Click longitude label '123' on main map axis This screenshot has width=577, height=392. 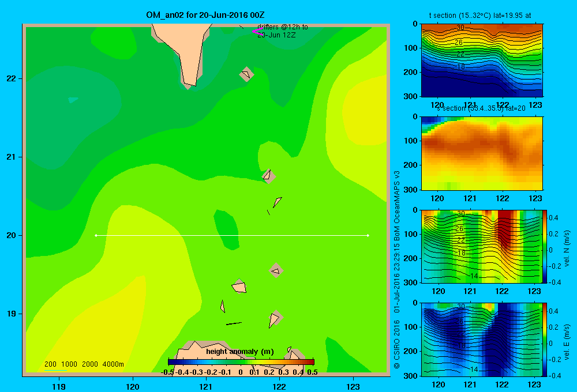click(x=353, y=386)
